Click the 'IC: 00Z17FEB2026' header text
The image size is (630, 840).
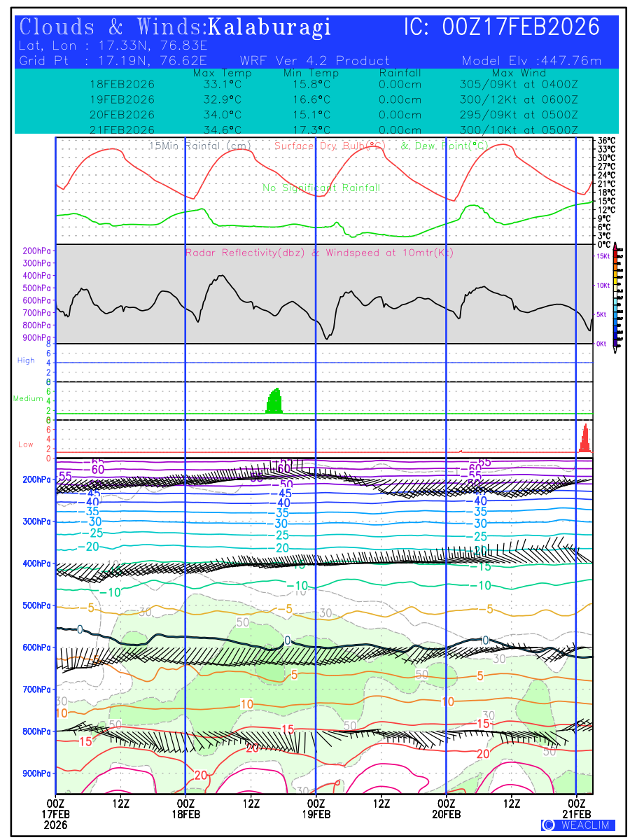502,27
